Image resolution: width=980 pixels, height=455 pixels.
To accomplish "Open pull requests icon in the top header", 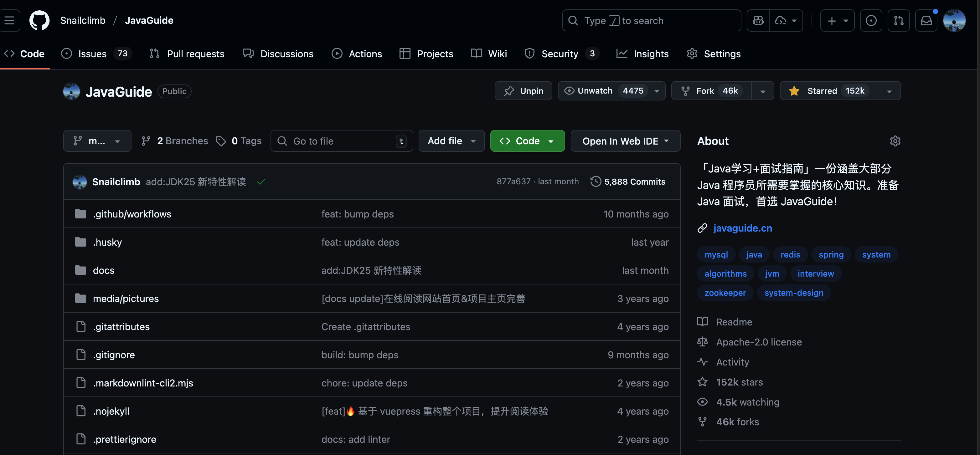I will point(899,21).
